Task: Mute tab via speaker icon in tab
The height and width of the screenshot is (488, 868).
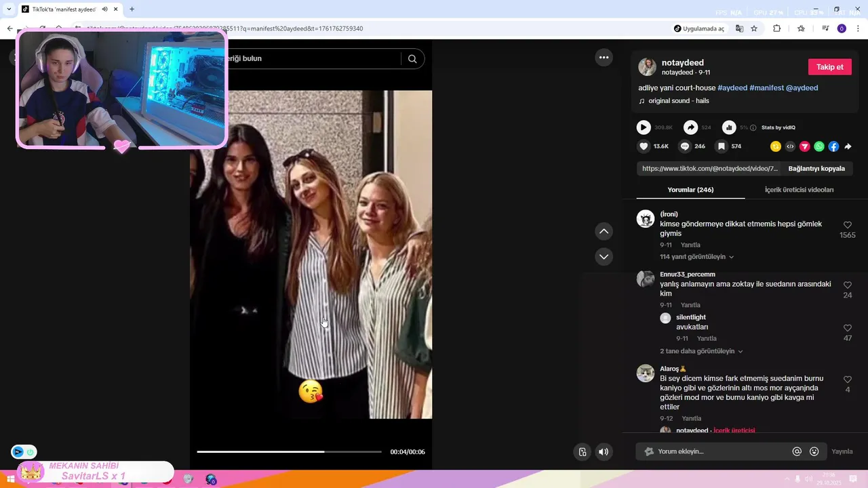Action: point(105,9)
